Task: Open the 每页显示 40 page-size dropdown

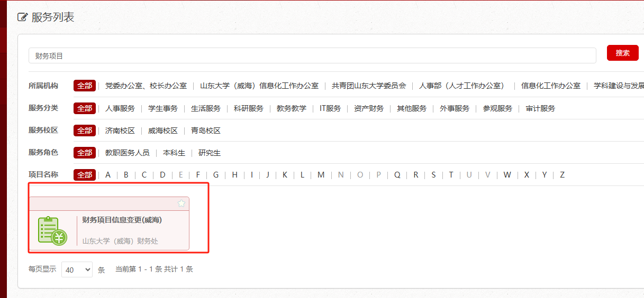Action: [77, 269]
